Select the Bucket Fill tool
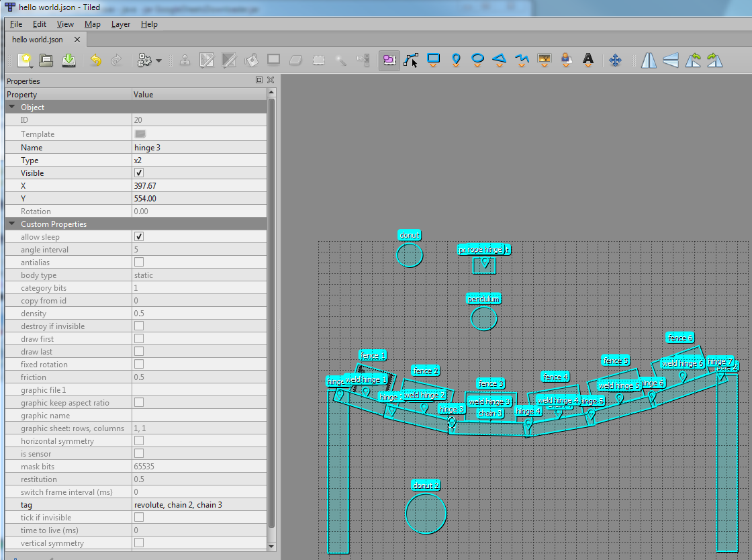This screenshot has width=752, height=560. (x=251, y=60)
